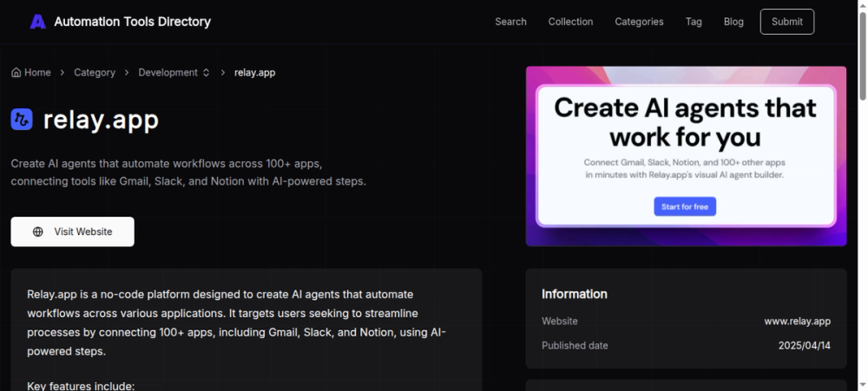Go to the Collection page
868x391 pixels.
570,22
